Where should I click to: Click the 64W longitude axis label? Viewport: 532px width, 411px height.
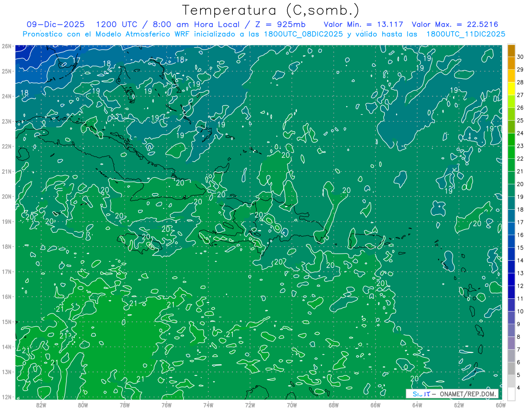[x=417, y=404]
